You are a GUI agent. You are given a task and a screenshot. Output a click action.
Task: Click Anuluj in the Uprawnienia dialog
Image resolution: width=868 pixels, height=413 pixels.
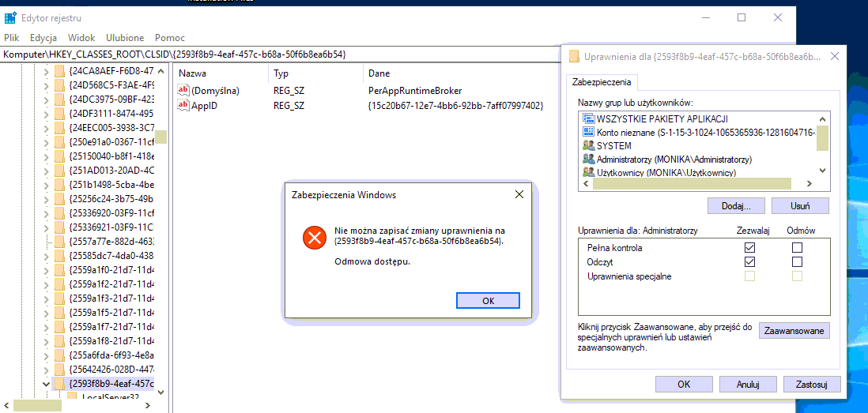[x=747, y=385]
